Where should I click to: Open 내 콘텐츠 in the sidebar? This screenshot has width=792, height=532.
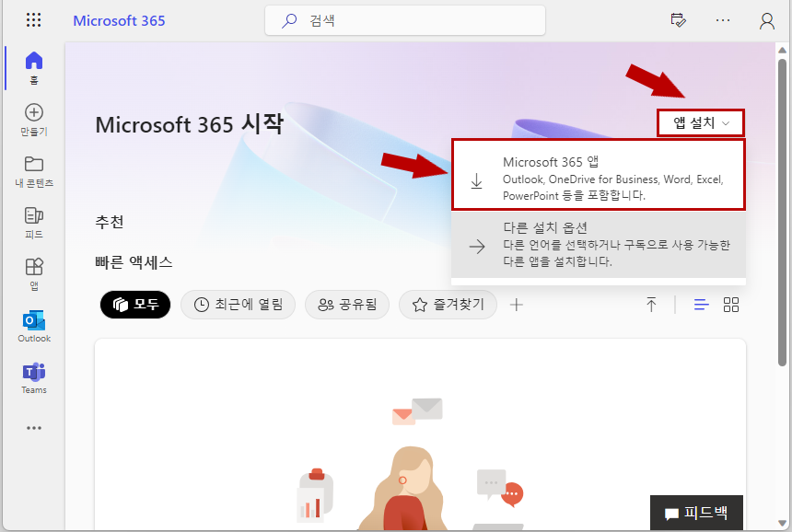click(x=34, y=172)
